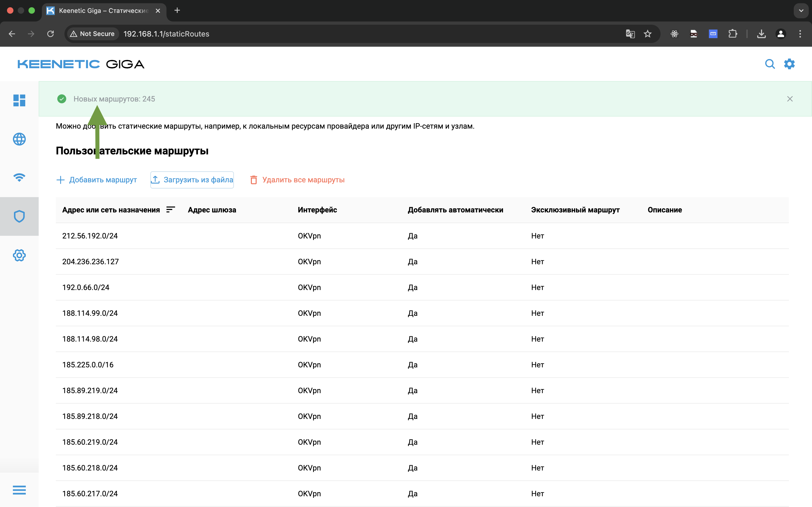Open a new browser tab

click(x=177, y=11)
